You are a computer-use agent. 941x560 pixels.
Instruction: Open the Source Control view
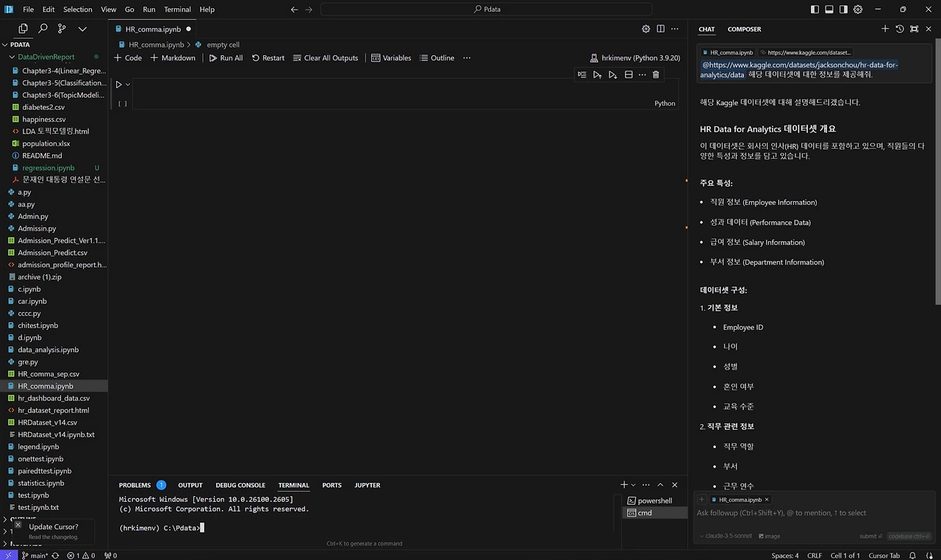click(62, 29)
